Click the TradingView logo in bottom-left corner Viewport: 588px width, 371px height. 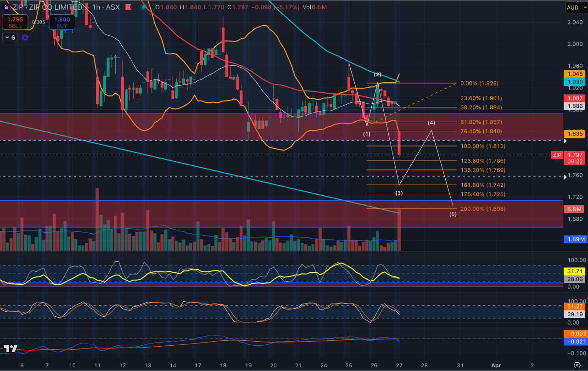tap(10, 349)
